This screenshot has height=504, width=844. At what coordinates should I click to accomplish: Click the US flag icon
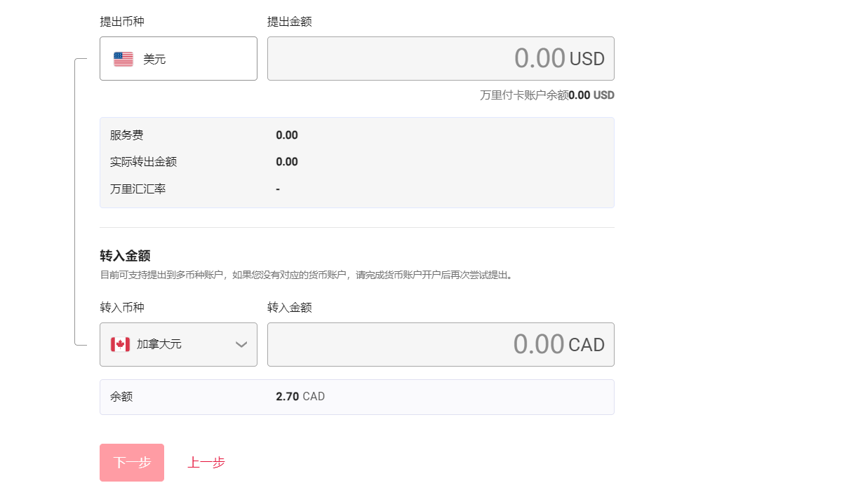[123, 60]
